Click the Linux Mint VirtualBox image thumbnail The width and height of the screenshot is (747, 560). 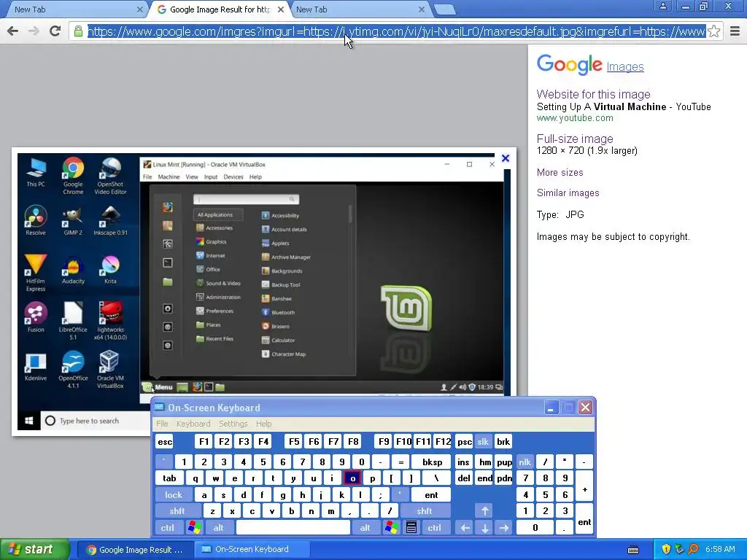264,292
